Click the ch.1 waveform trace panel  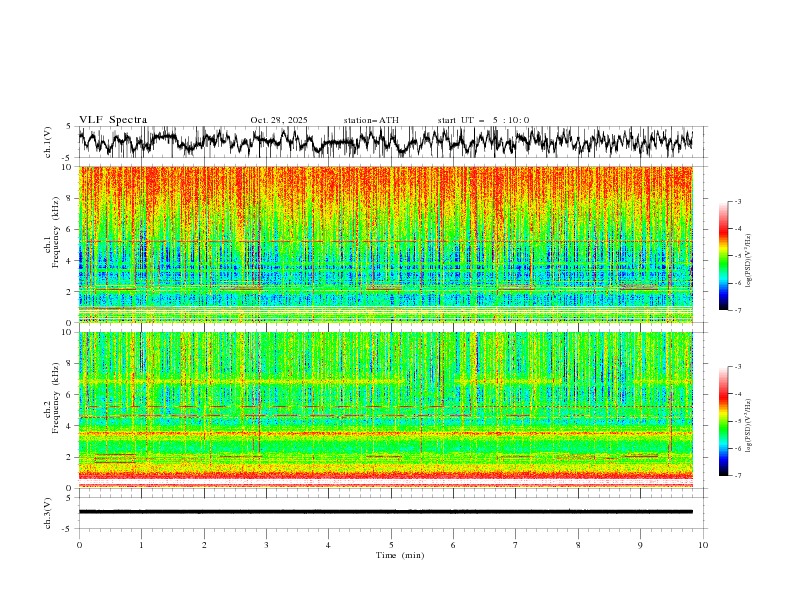tap(392, 142)
